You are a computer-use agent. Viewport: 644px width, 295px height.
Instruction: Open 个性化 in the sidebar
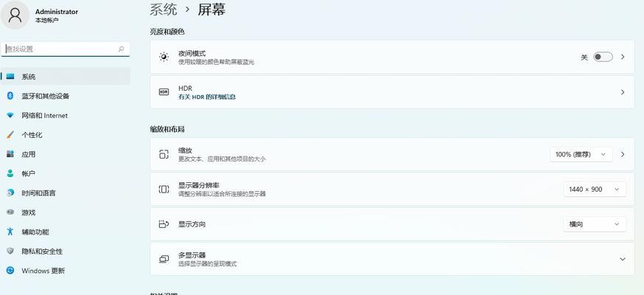66,135
